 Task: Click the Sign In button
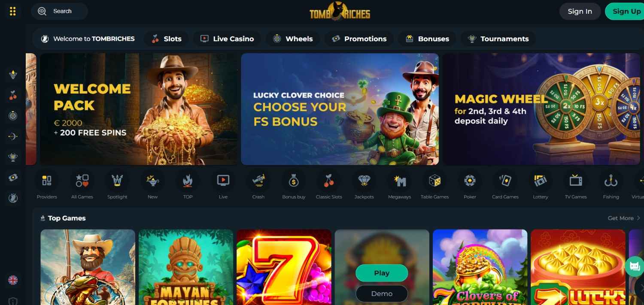pos(580,11)
